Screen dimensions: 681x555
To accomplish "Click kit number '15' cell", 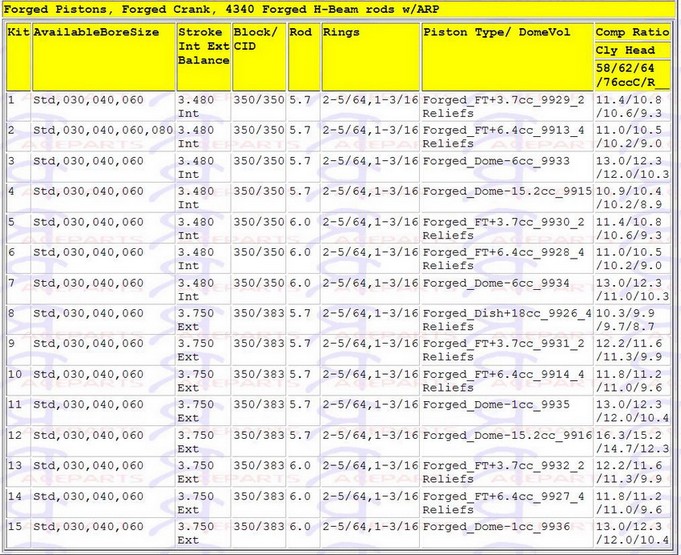I will pyautogui.click(x=19, y=533).
